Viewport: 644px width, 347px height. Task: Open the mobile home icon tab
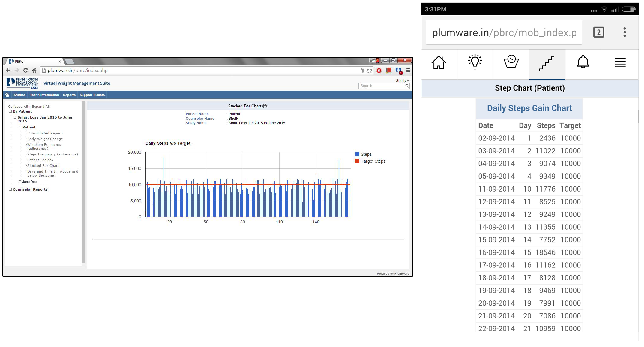(x=439, y=63)
